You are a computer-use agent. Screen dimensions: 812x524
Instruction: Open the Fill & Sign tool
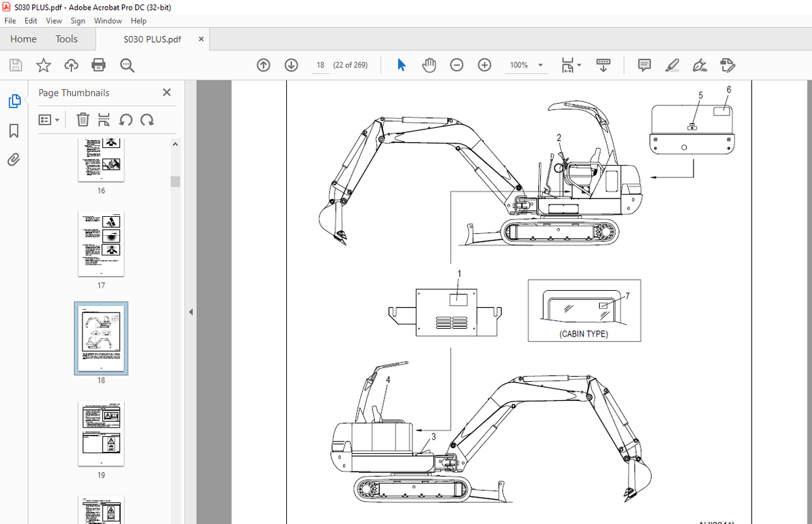(699, 65)
